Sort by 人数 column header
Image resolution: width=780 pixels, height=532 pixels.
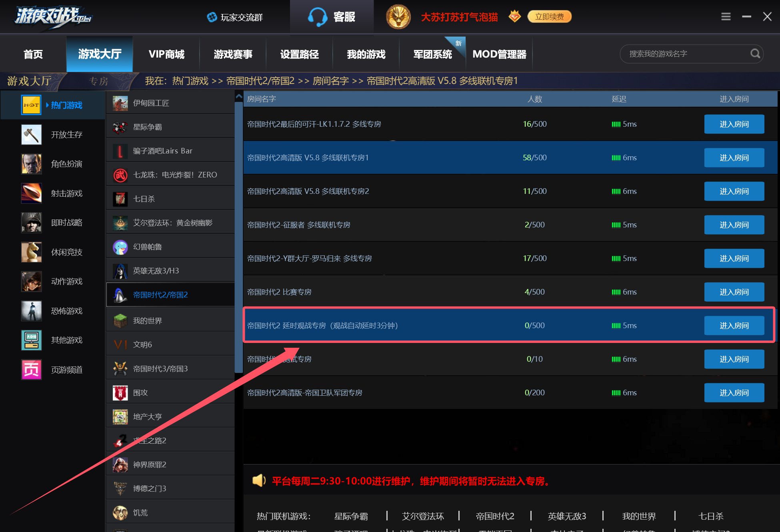tap(534, 99)
